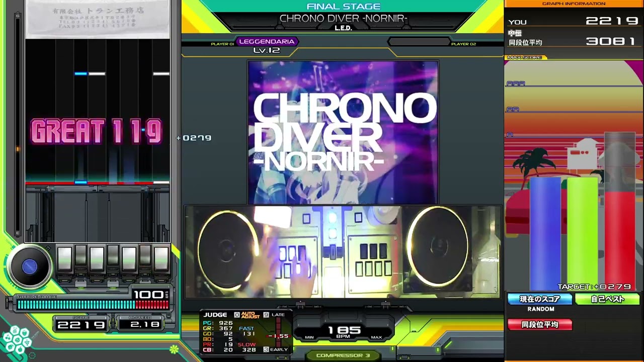Click the CHRONO DIVER -NORNIR- song title
The height and width of the screenshot is (362, 644).
[343, 19]
